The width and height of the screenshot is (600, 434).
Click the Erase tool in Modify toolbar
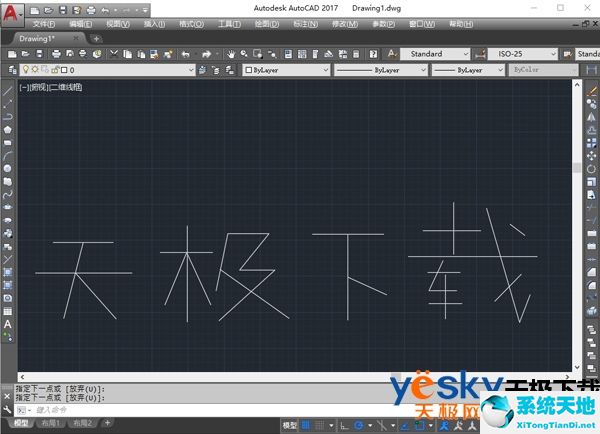tap(592, 91)
